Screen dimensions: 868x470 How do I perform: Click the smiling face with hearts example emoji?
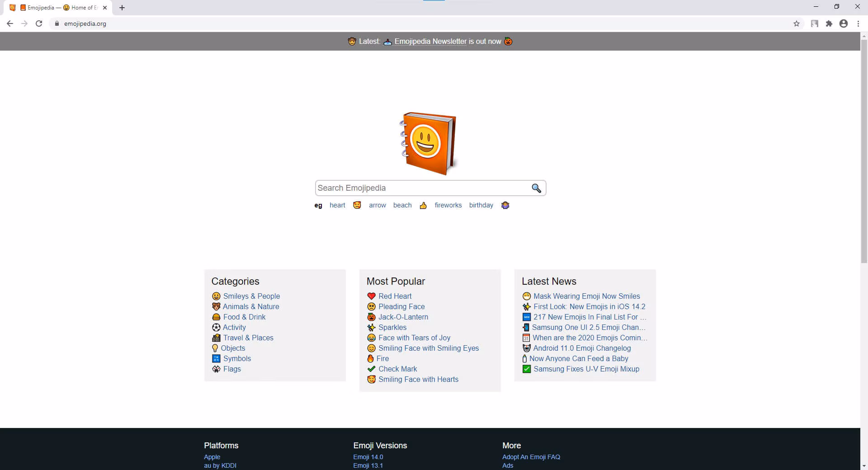tap(357, 205)
